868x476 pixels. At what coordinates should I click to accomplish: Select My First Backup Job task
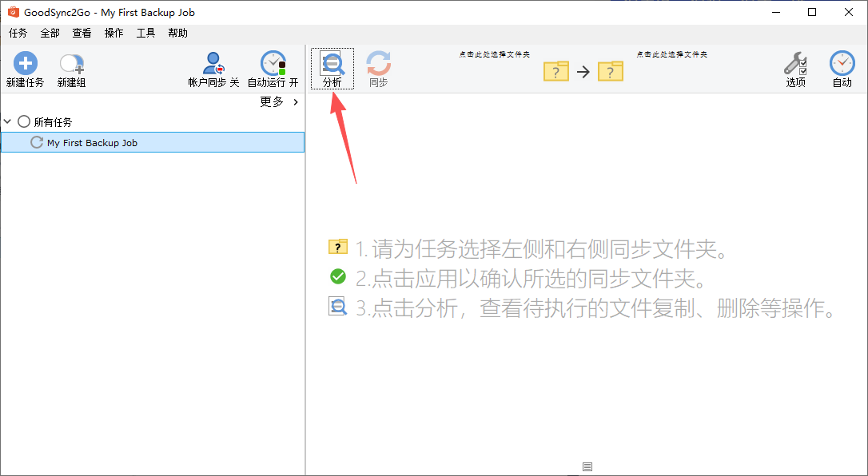(x=153, y=142)
